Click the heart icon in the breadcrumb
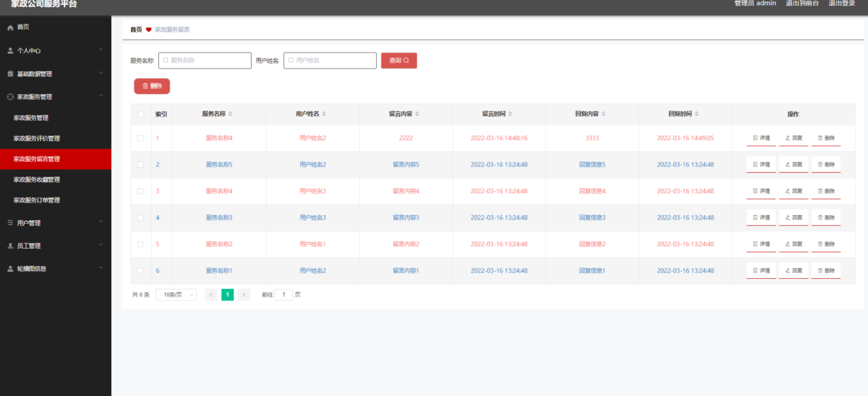The width and height of the screenshot is (868, 396). click(x=149, y=29)
